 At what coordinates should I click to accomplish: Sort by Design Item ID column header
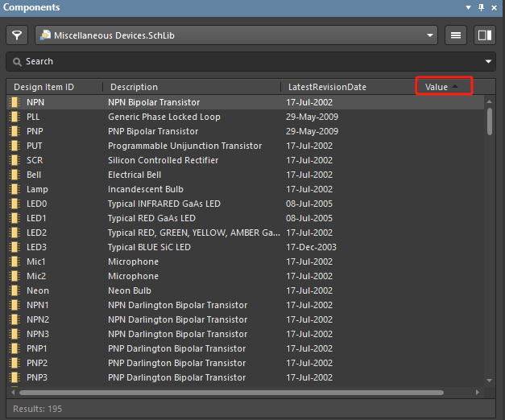(44, 87)
